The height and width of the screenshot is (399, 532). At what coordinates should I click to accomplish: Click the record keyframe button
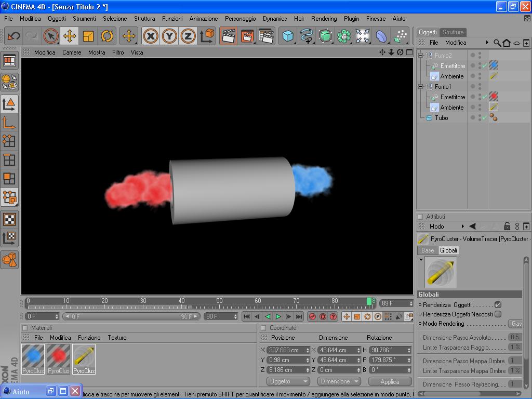click(312, 316)
